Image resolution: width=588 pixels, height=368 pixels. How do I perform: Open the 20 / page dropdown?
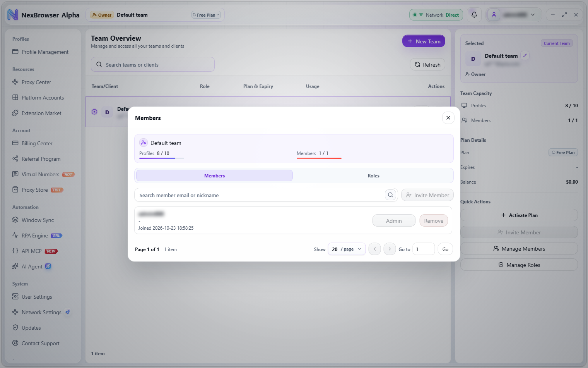[347, 249]
